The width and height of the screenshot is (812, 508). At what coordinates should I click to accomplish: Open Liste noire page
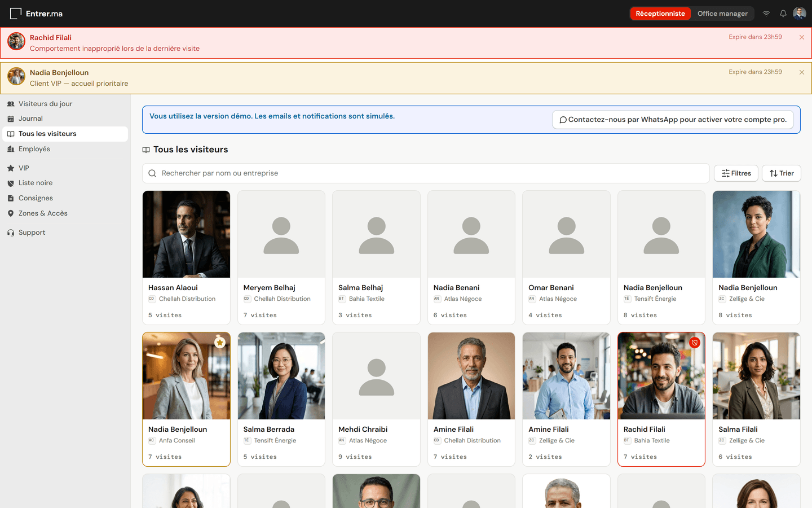65,183
